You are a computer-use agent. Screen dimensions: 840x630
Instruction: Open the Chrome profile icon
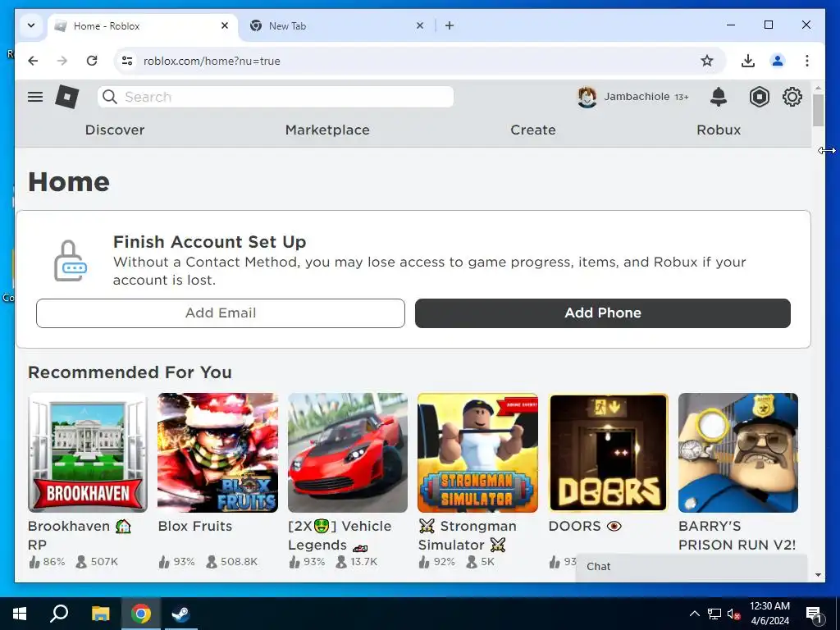(778, 61)
